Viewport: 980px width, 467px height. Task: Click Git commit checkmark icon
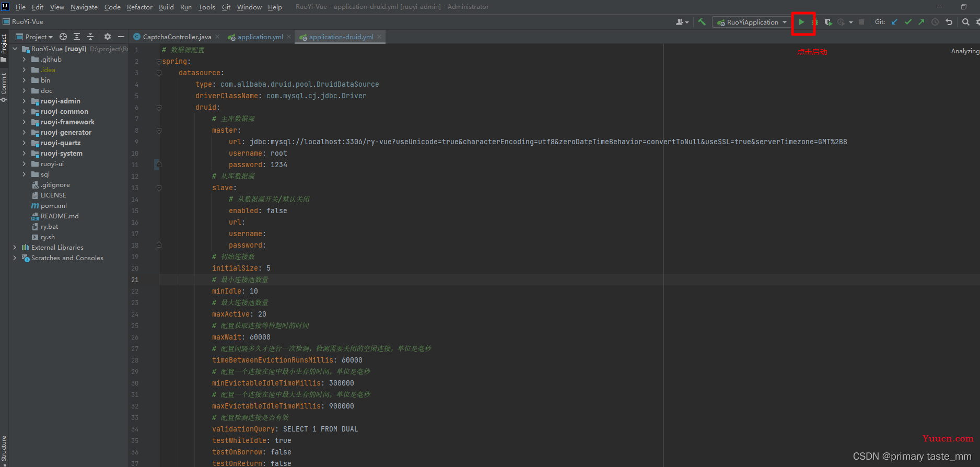(908, 22)
